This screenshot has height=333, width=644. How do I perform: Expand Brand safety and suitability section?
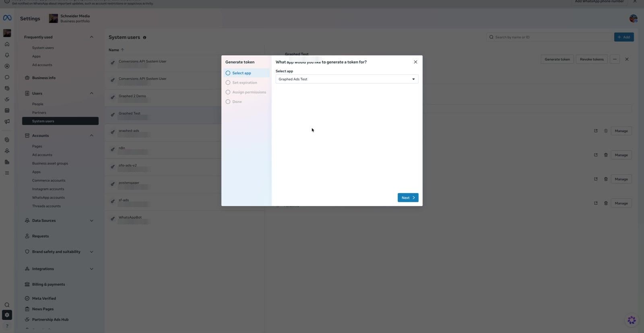tap(91, 252)
